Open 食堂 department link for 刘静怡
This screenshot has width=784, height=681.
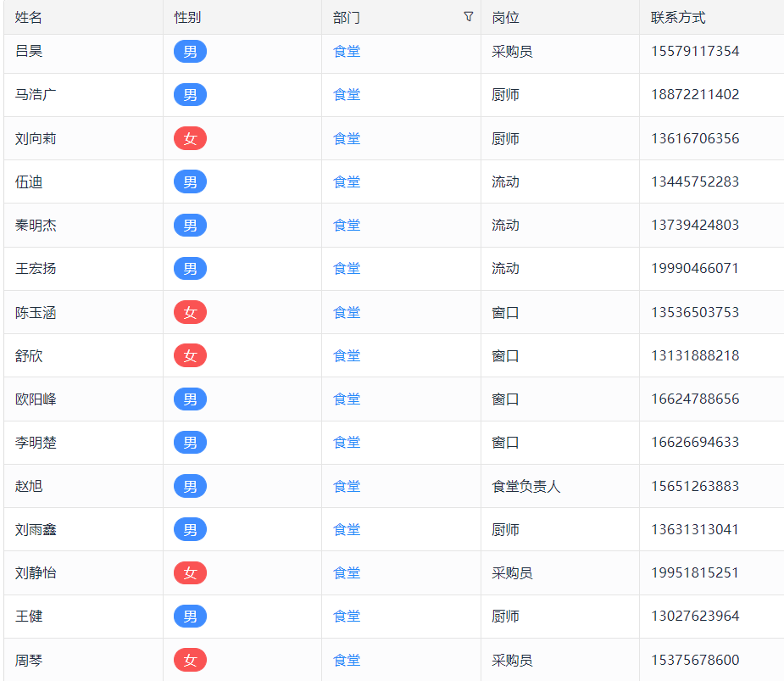coord(347,572)
